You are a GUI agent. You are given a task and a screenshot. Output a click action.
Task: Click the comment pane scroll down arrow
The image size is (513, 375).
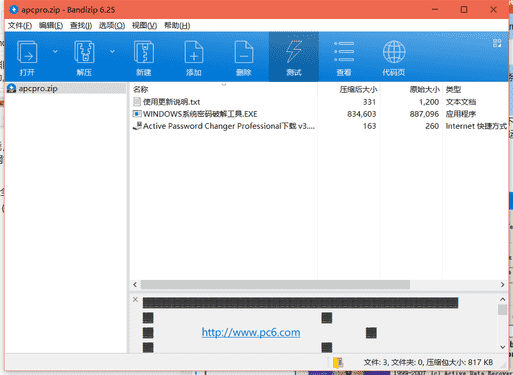click(503, 347)
